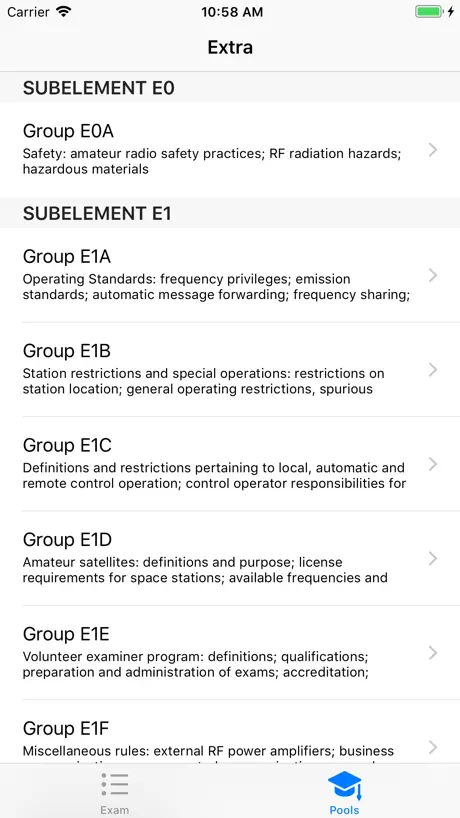Select Group E1B Station restrictions title
The image size is (460, 818).
click(x=67, y=351)
